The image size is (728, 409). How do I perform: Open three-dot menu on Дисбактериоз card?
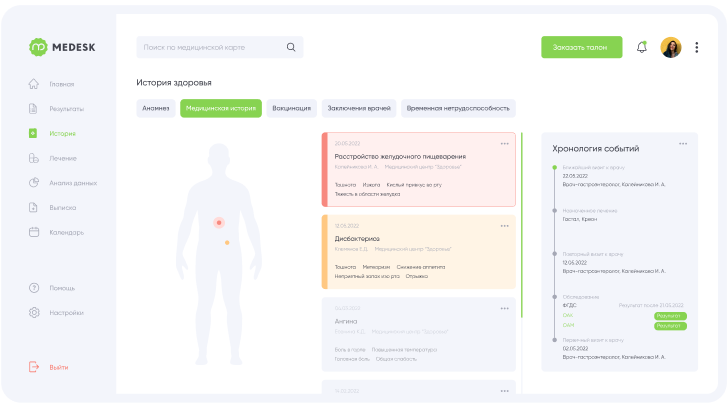click(505, 226)
